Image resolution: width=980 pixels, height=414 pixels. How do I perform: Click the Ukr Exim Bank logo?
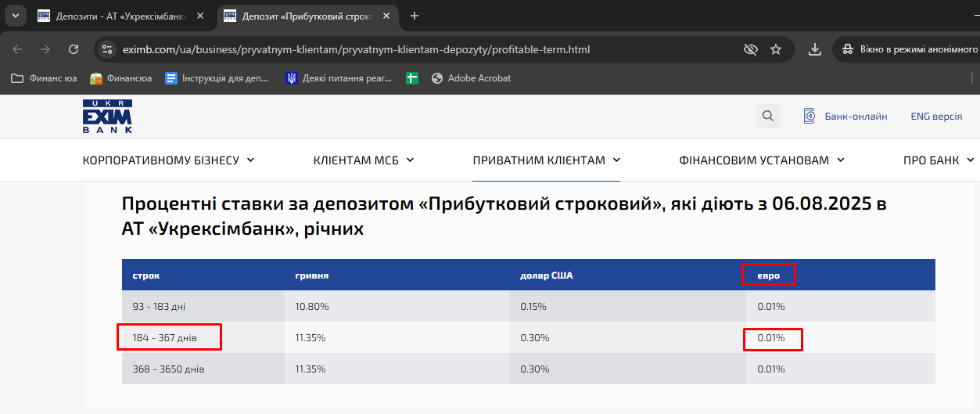107,116
